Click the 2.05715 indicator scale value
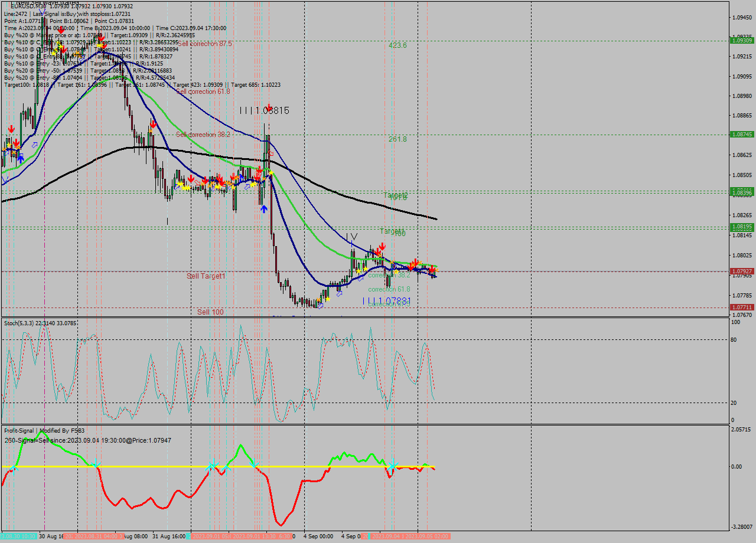 tap(742, 430)
